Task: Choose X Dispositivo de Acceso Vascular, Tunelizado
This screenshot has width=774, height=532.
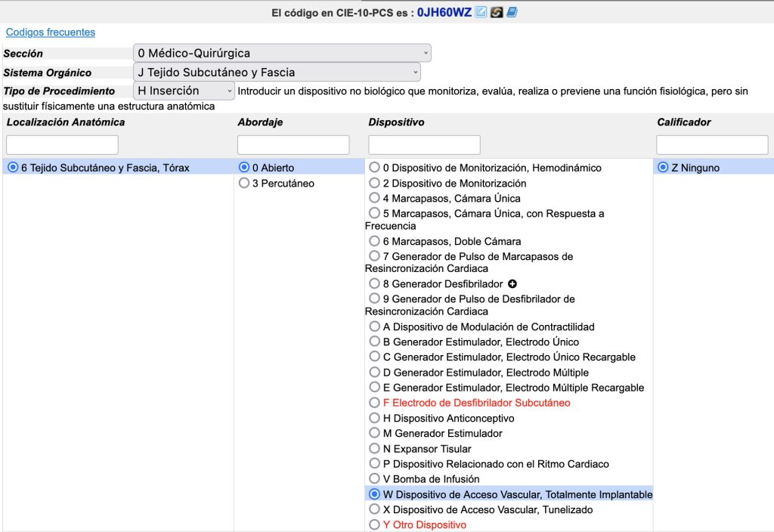Action: click(374, 509)
